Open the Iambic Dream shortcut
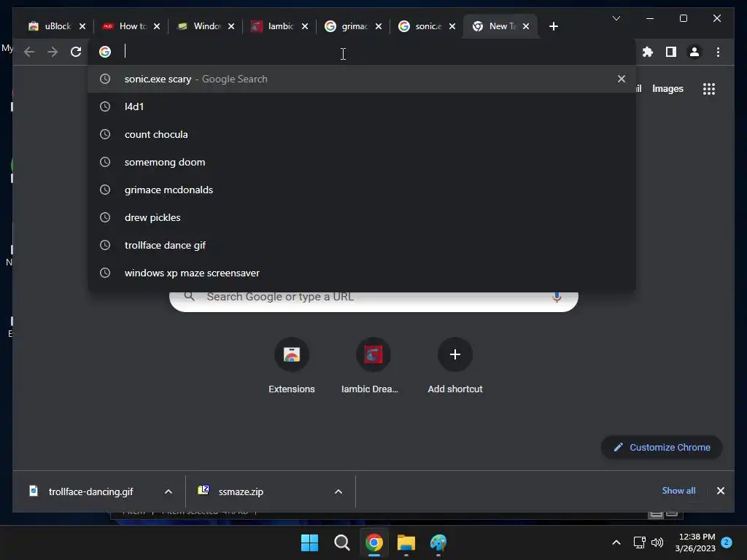 click(x=373, y=366)
